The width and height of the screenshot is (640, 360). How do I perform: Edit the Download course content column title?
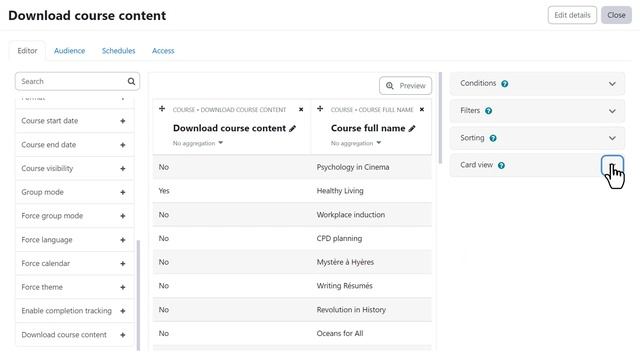[293, 129]
